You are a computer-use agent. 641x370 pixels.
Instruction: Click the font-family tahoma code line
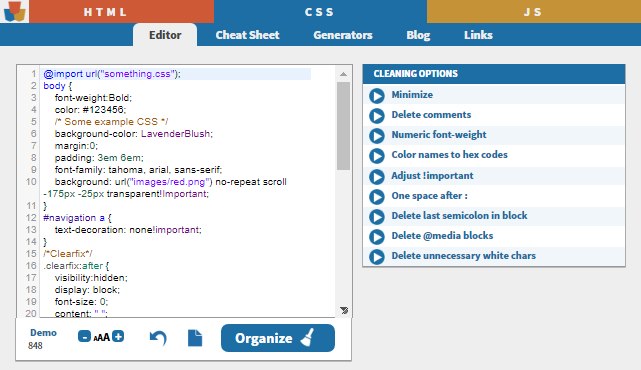[x=138, y=170]
